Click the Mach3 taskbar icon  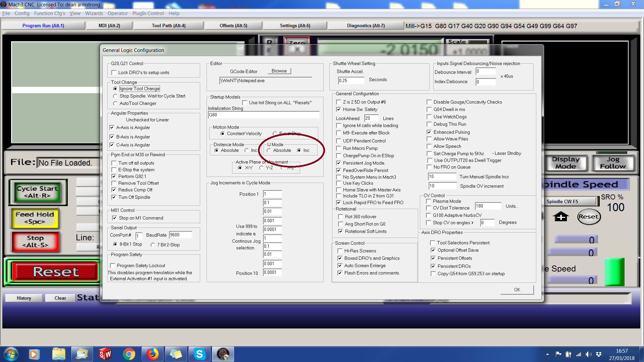coord(223,354)
